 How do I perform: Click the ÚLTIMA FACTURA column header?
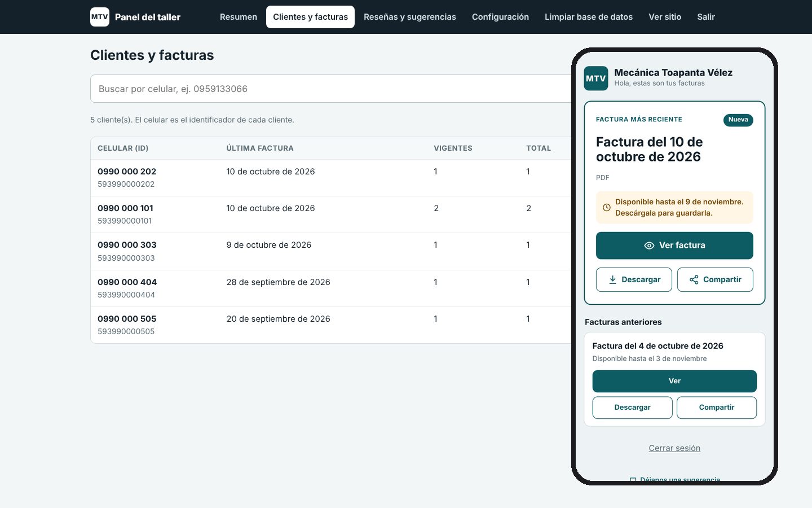[x=260, y=148]
